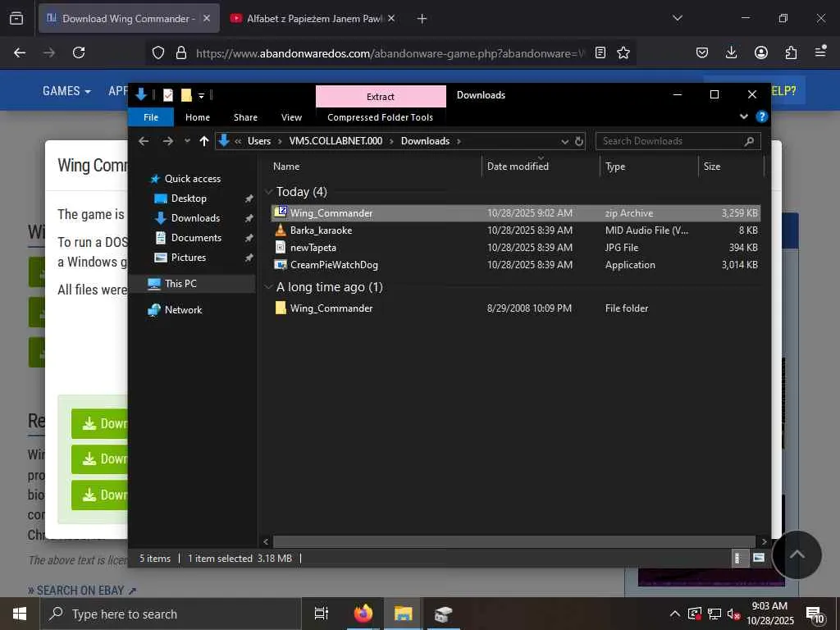Refresh the Downloads folder view
The height and width of the screenshot is (630, 840).
(x=579, y=141)
